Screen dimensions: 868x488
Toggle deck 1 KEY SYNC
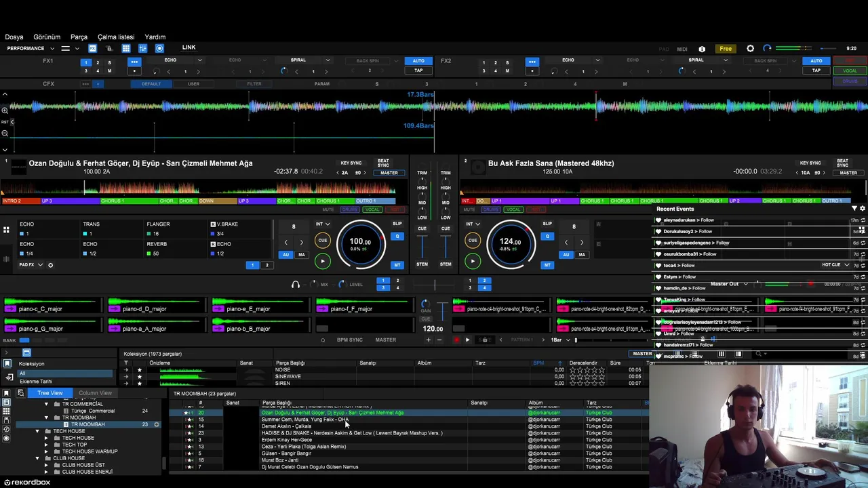351,165
